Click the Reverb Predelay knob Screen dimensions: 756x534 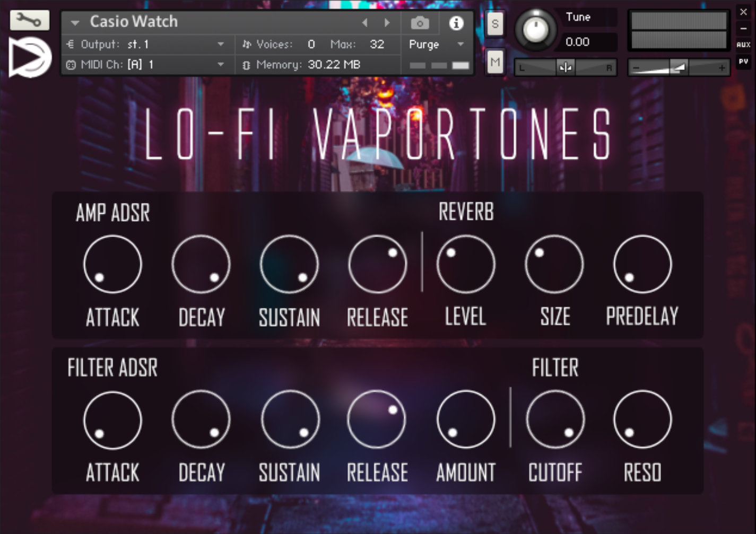642,264
